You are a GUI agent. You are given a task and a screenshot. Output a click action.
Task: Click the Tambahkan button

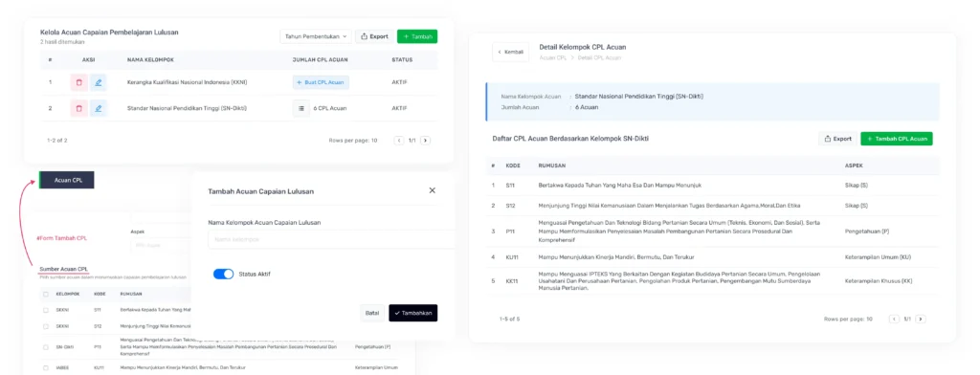[413, 313]
